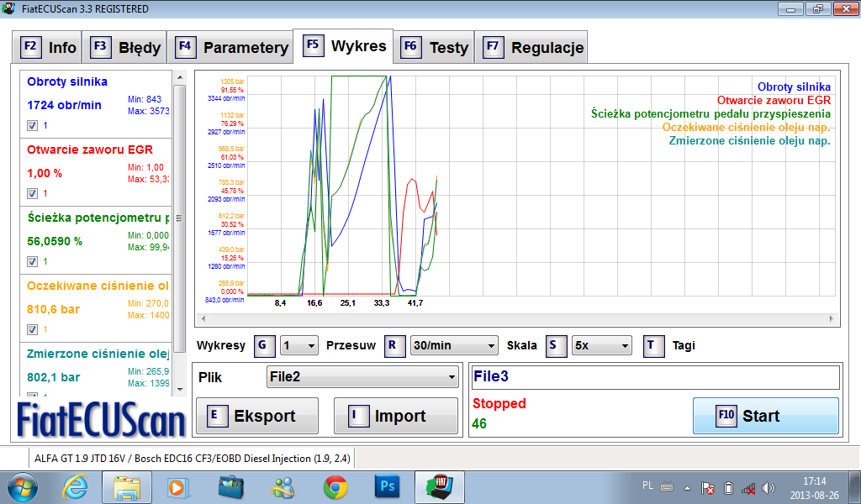
Task: Open the Plik File2 dropdown
Action: pyautogui.click(x=362, y=377)
